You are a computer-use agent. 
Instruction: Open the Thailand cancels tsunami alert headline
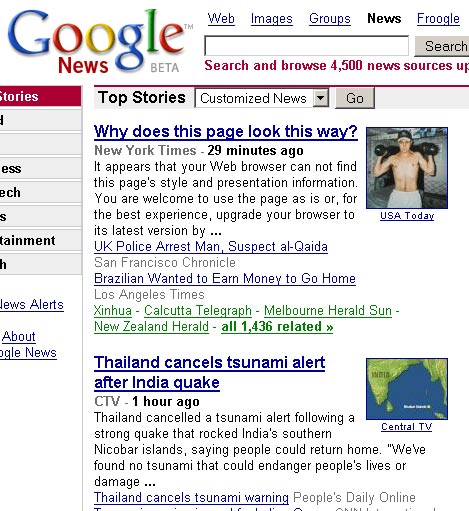209,372
